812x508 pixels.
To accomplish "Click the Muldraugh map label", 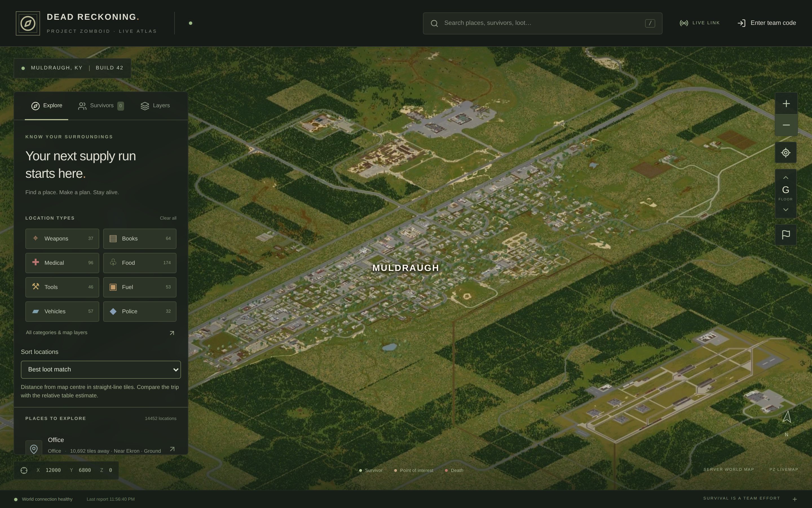I will point(406,268).
